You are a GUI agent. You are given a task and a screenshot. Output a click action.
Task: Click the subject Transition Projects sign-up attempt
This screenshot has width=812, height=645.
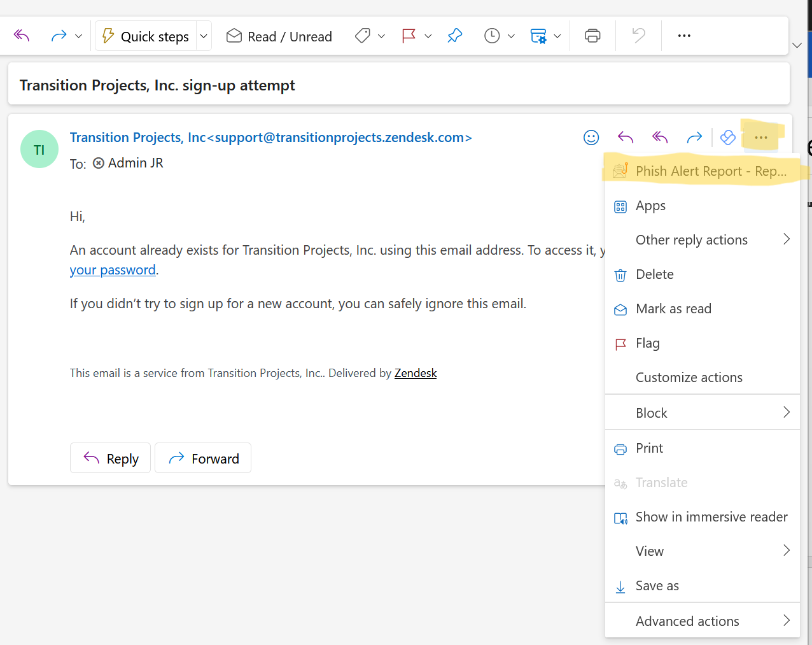tap(157, 85)
